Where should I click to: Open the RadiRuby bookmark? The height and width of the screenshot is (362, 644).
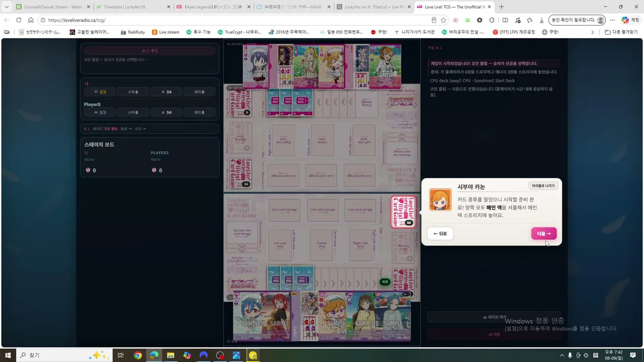click(132, 32)
